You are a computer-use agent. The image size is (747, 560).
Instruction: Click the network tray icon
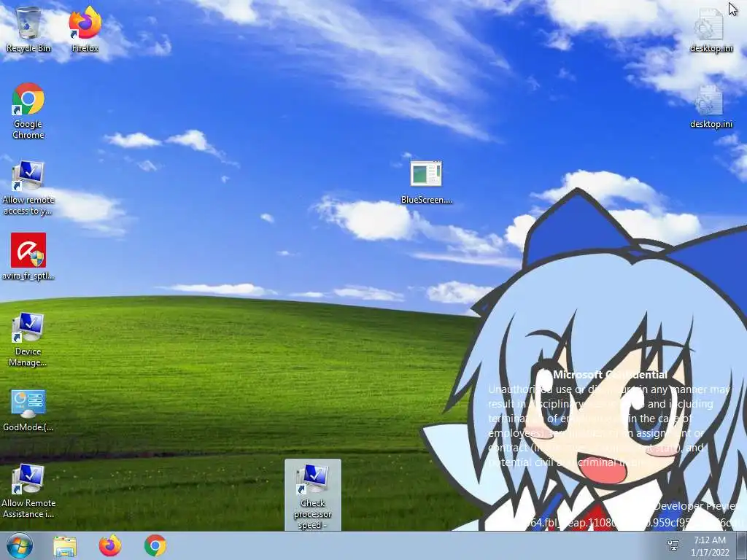click(673, 545)
